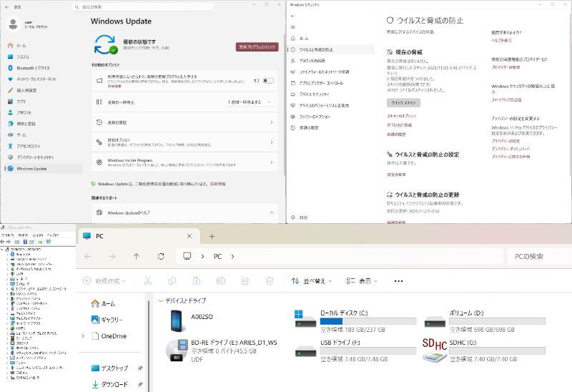Open the Windows Insider Program row
Image resolution: width=572 pixels, height=392 pixels.
click(x=184, y=162)
